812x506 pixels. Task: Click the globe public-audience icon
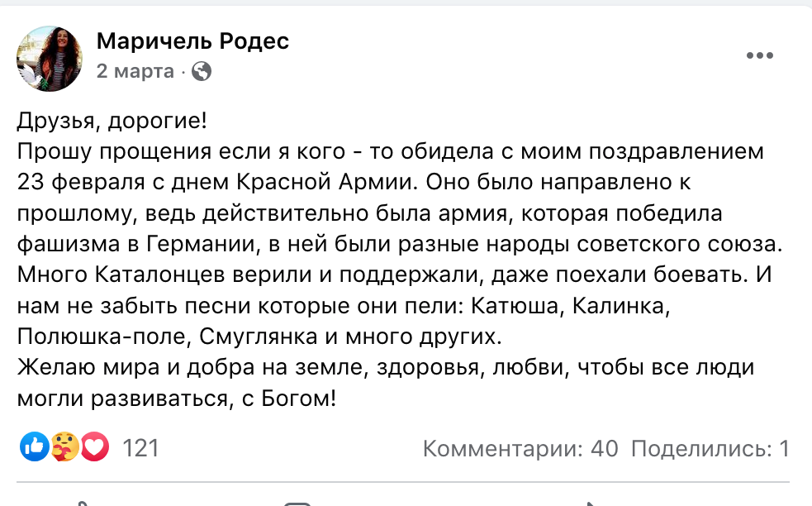click(x=202, y=72)
